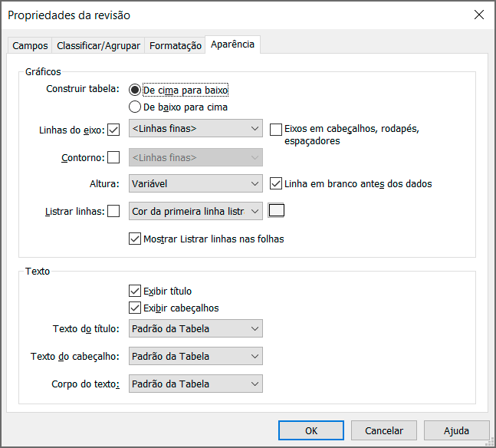Select 'De cima para baixo' radio option
Image resolution: width=496 pixels, height=448 pixels.
[136, 90]
